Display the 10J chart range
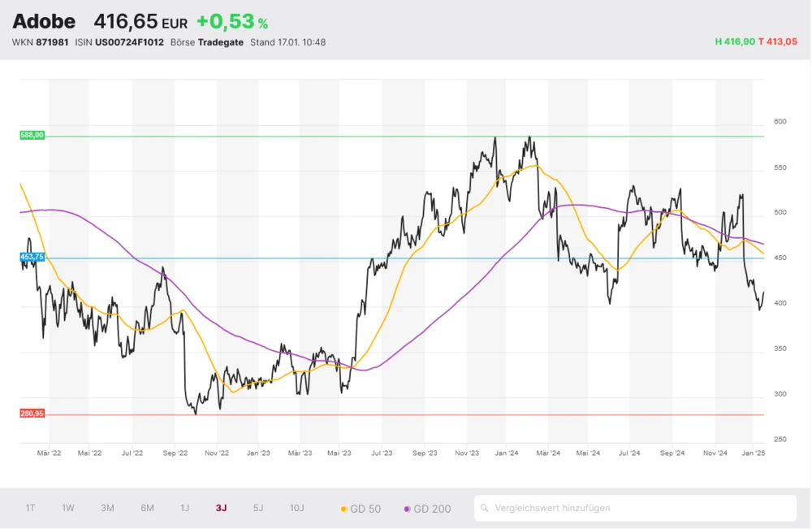The height and width of the screenshot is (529, 812). pyautogui.click(x=296, y=508)
